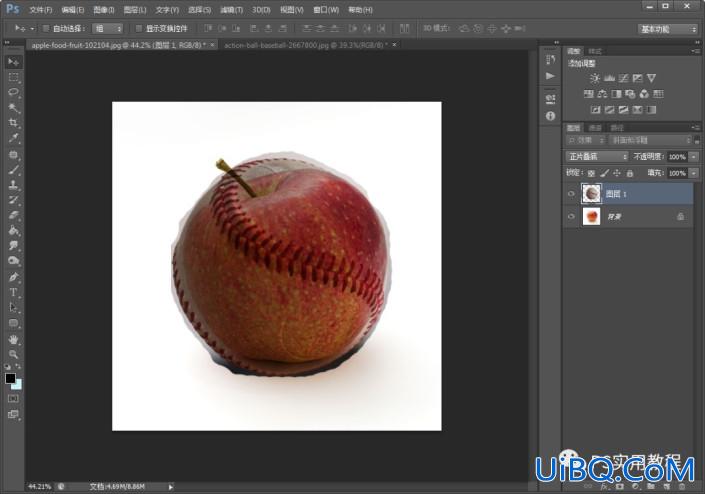Open the Layers panel flyout menu
This screenshot has height=494, width=705.
coord(695,128)
